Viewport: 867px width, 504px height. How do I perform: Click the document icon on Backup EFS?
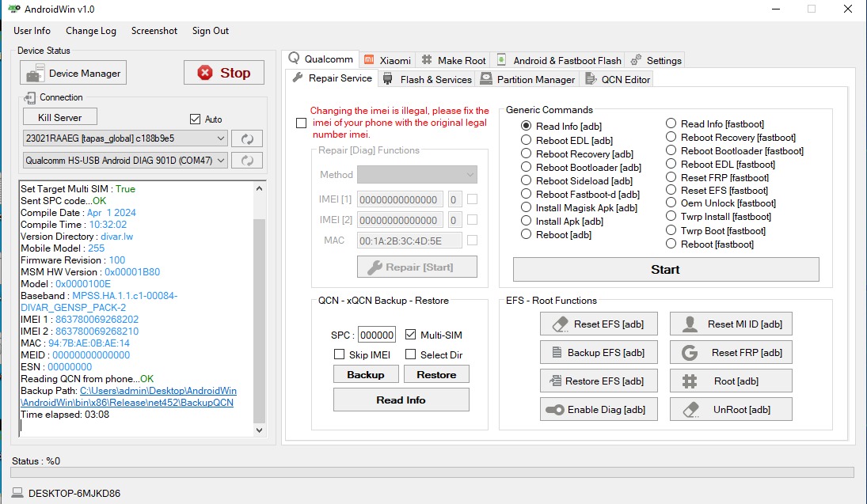557,353
